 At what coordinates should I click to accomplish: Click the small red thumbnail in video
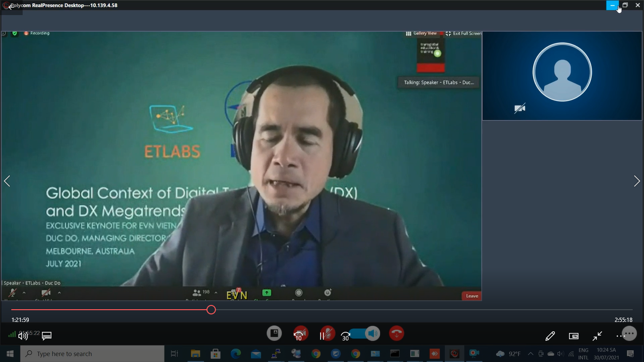(431, 55)
